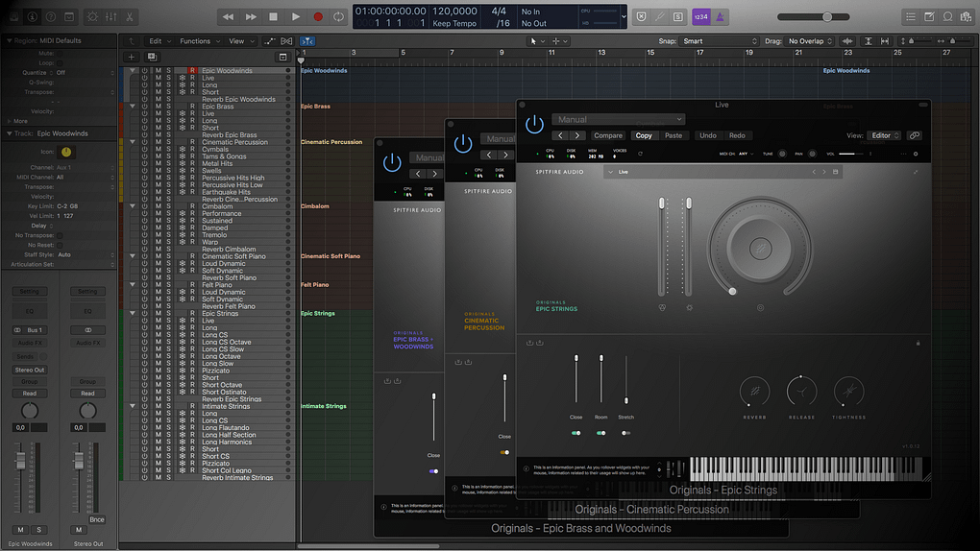Toggle power button in Cinematic Percussion window

pos(463,144)
